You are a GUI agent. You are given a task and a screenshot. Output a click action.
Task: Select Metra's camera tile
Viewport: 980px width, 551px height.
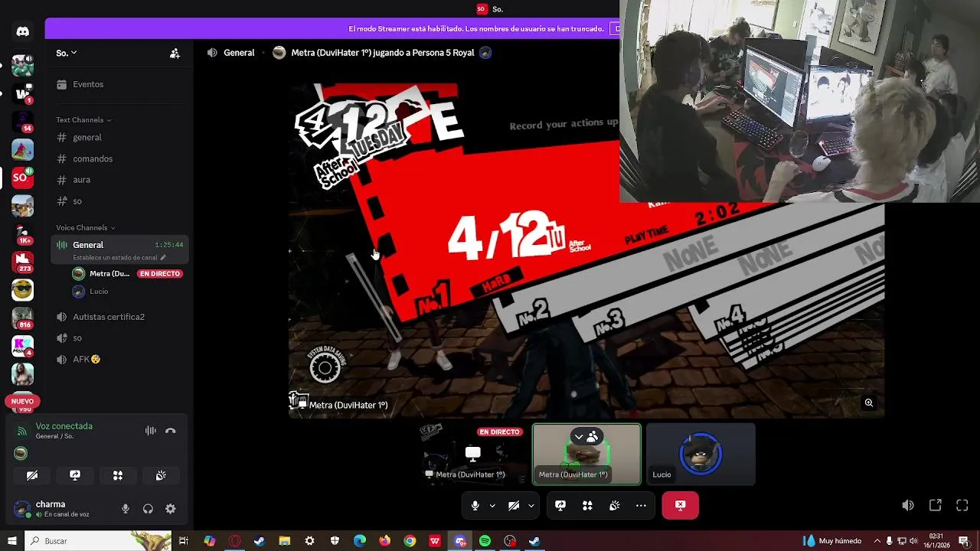tap(587, 455)
